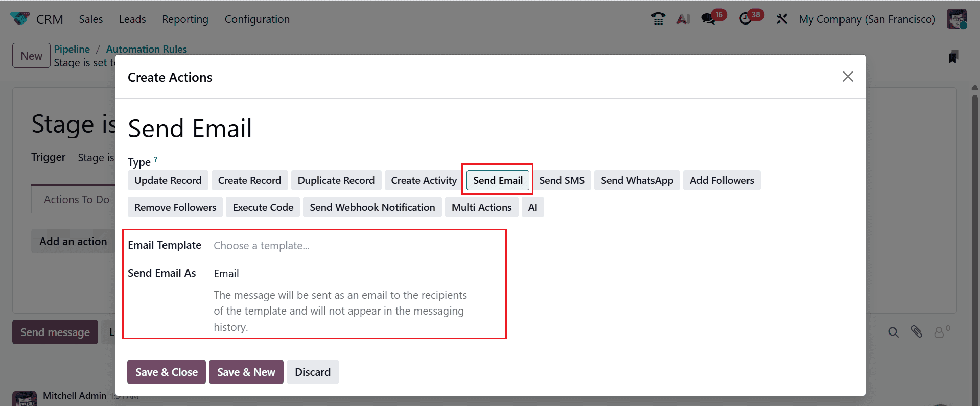Select the Send Webhook Notification action type
This screenshot has height=406, width=980.
tap(372, 207)
